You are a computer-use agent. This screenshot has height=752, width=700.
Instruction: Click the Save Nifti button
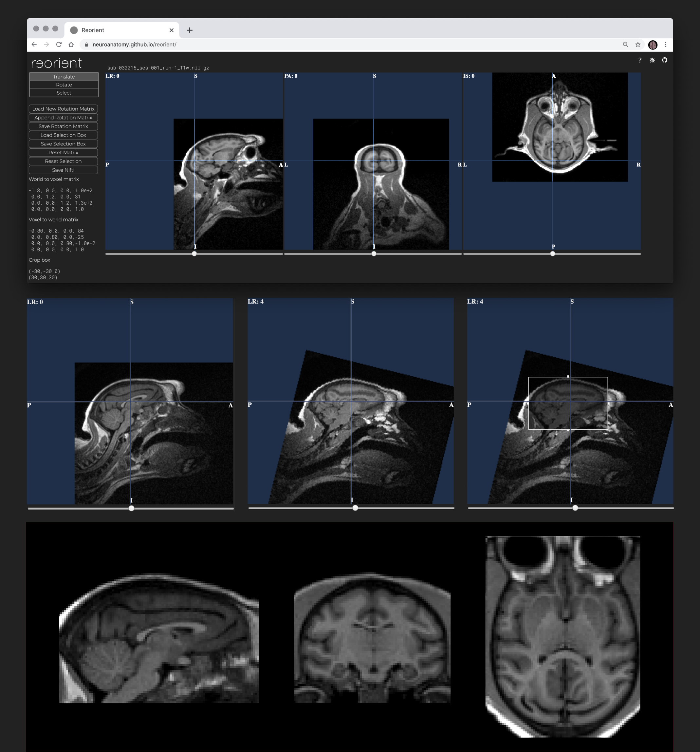click(x=63, y=170)
